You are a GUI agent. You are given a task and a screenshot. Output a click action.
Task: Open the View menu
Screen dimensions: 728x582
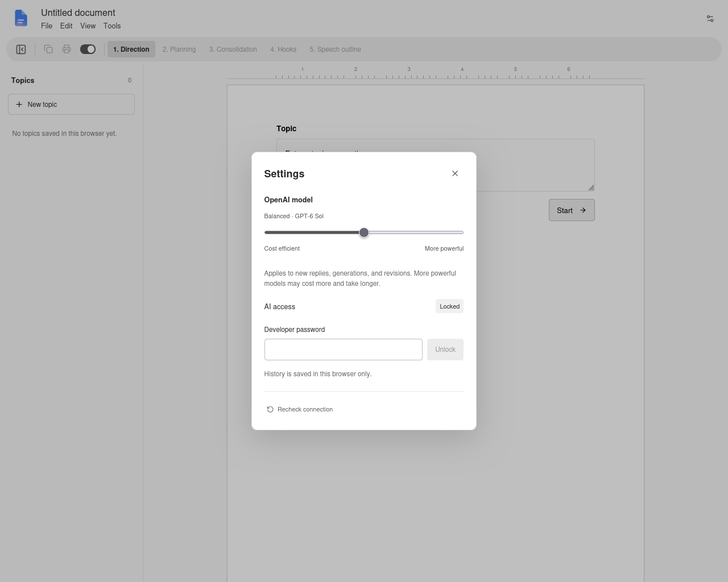88,26
